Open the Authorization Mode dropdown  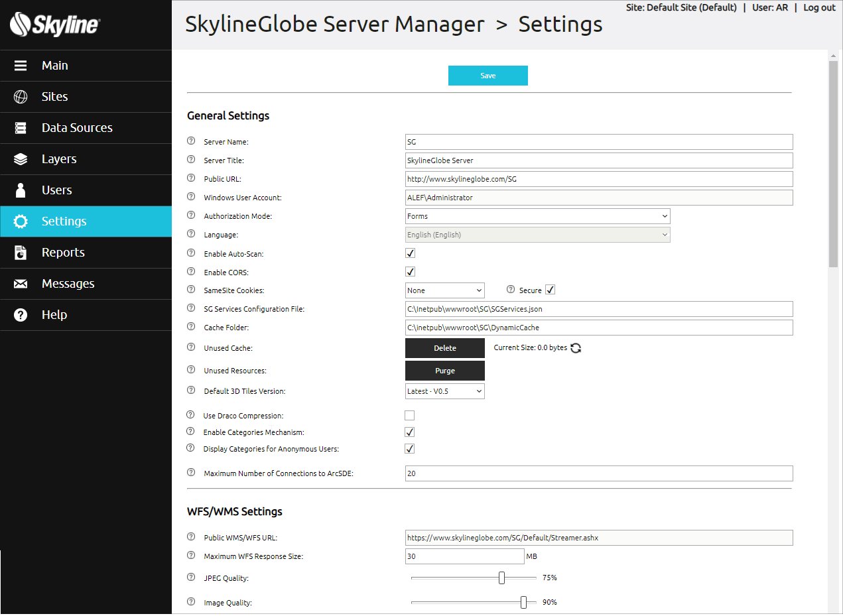(x=538, y=216)
